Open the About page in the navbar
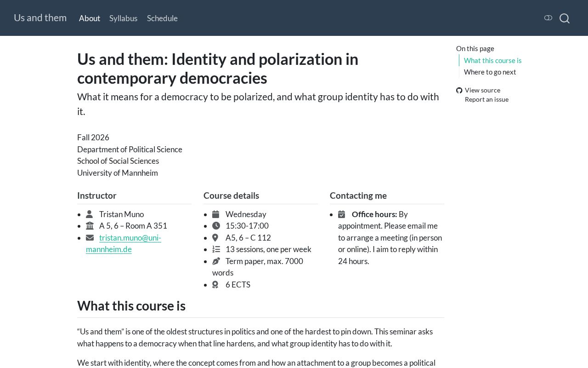588x368 pixels. click(90, 18)
